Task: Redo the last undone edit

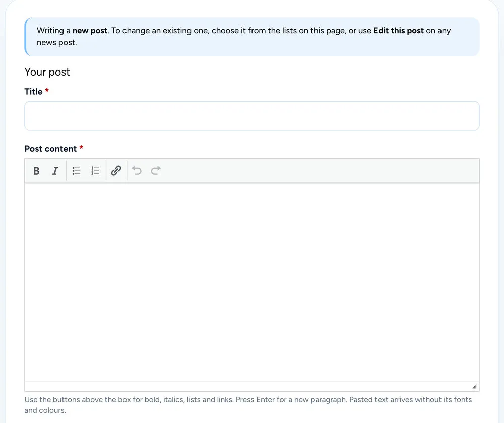Action: pos(156,171)
